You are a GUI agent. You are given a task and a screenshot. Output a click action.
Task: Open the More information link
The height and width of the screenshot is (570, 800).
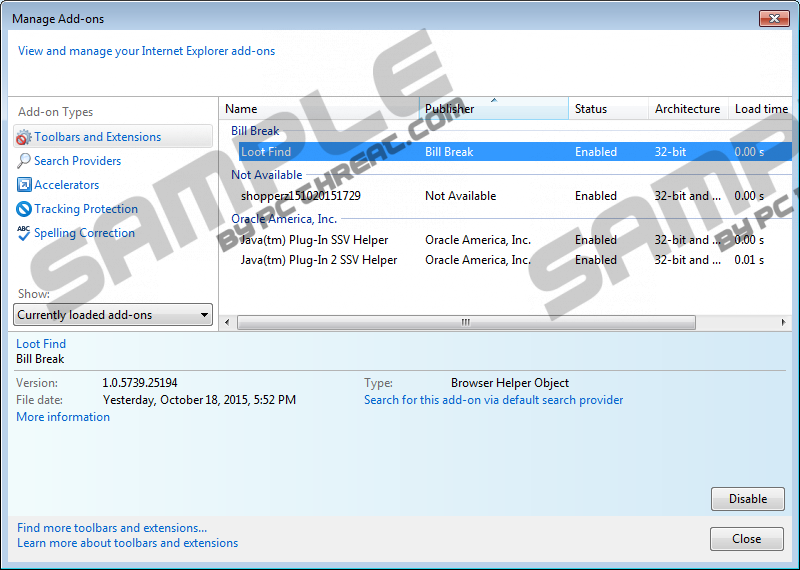tap(63, 417)
